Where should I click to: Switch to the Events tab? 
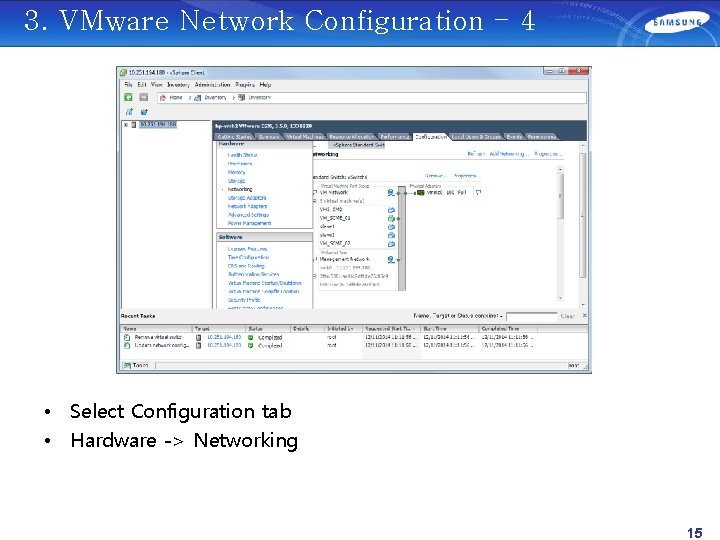pos(514,137)
